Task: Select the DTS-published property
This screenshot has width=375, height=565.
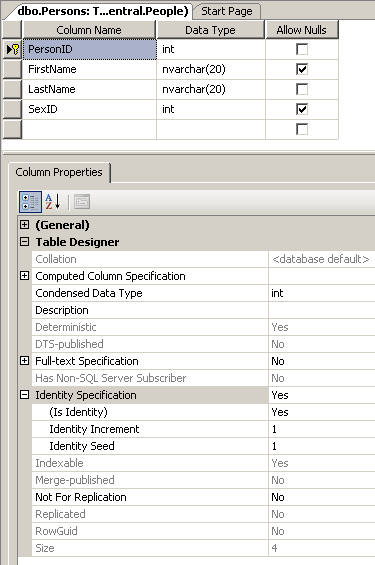Action: [x=150, y=344]
